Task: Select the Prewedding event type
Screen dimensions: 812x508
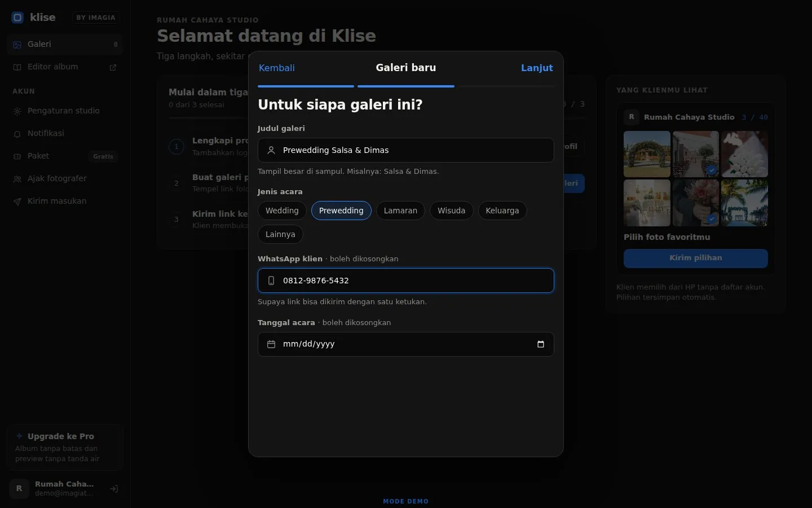Action: click(341, 211)
